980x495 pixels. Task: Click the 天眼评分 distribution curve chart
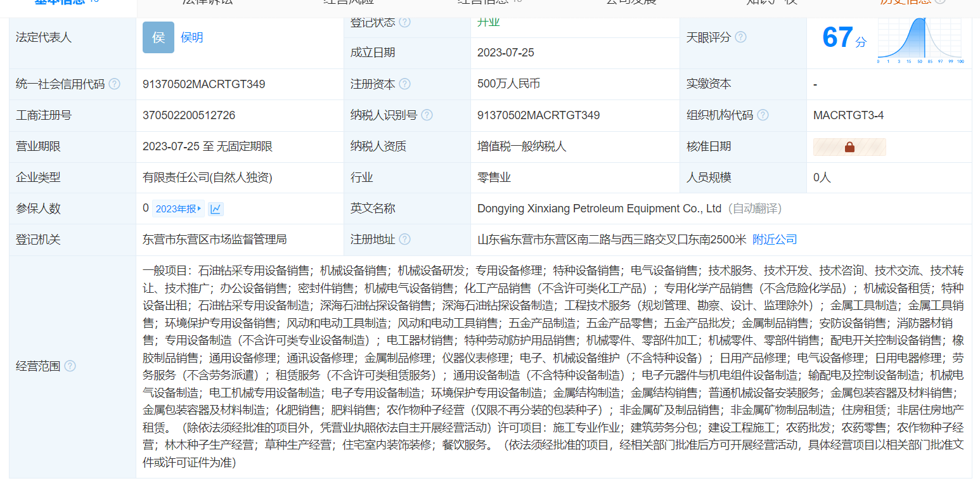(921, 40)
